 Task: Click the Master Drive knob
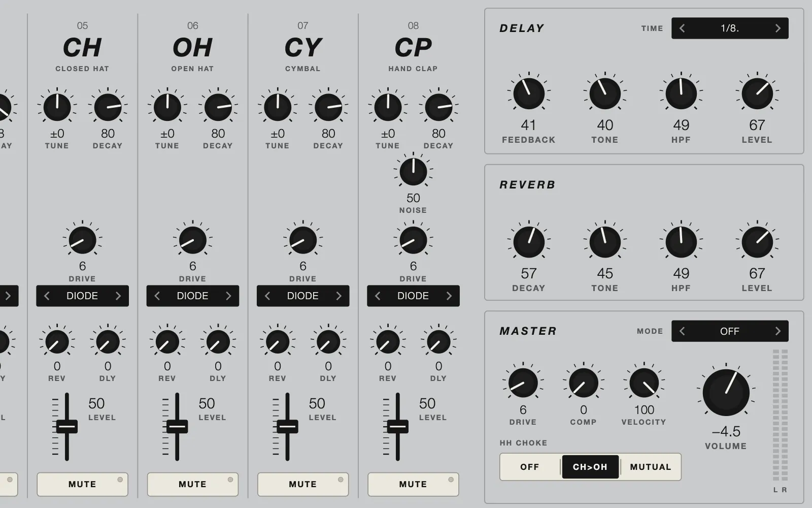523,383
